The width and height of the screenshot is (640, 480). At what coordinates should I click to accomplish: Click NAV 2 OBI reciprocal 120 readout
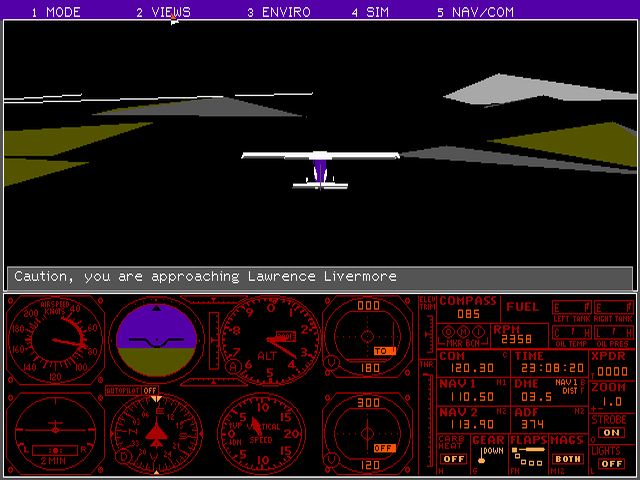click(x=370, y=465)
